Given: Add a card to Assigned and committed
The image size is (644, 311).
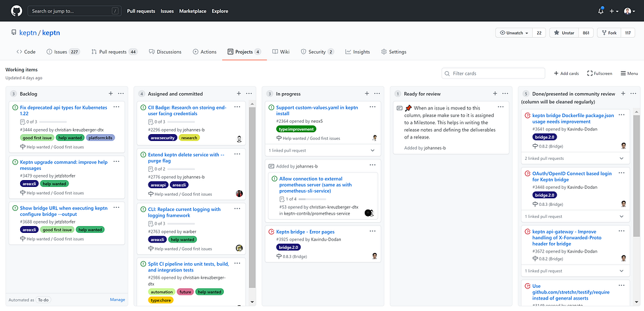Looking at the screenshot, I should tap(238, 94).
